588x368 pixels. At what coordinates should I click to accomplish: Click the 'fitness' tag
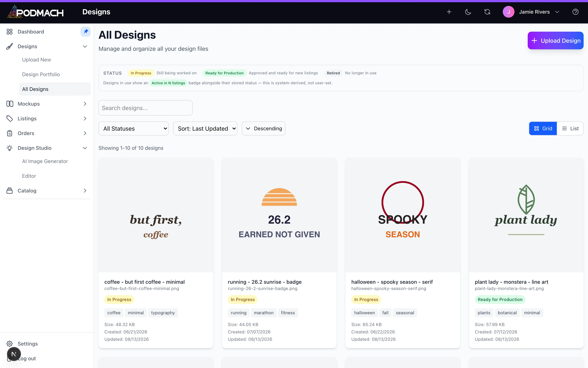click(x=288, y=313)
